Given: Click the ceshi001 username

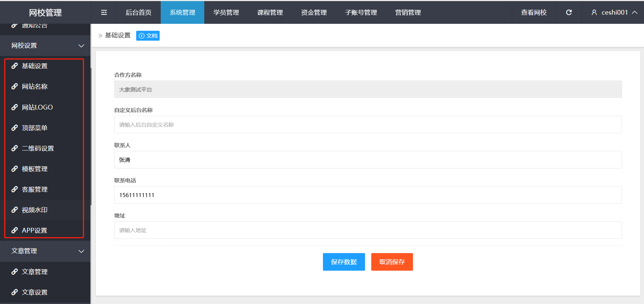Looking at the screenshot, I should pos(615,12).
